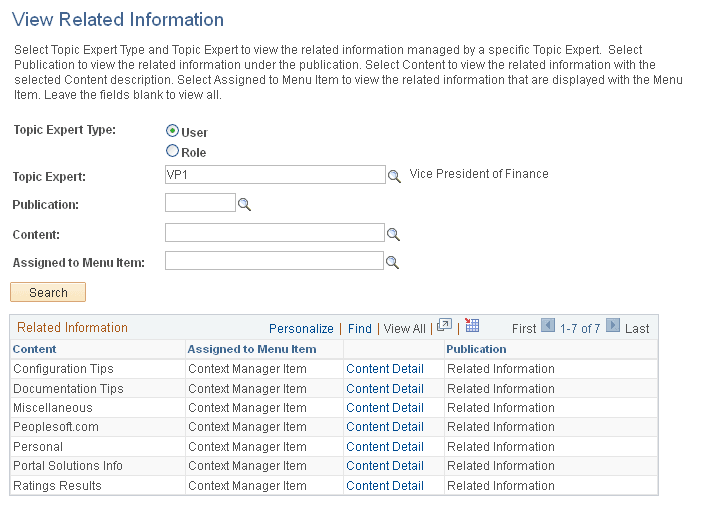Open the Personalize grid link
The image size is (701, 514).
(301, 328)
